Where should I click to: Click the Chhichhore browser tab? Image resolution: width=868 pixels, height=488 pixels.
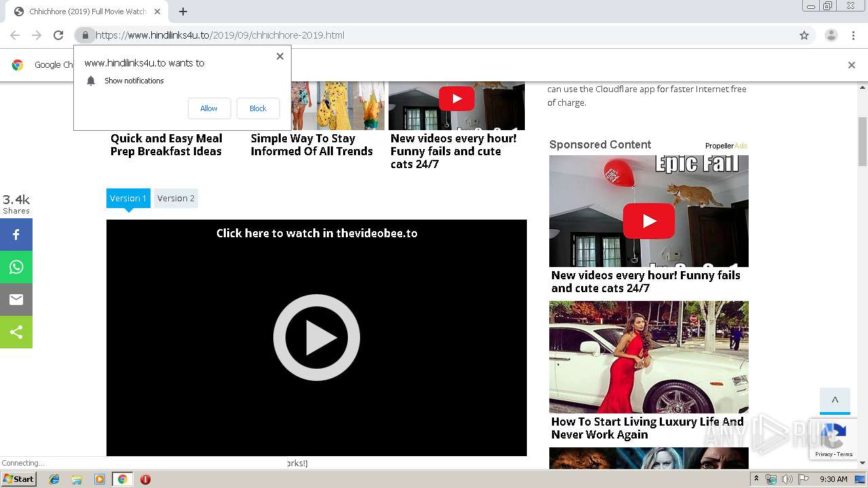click(87, 12)
